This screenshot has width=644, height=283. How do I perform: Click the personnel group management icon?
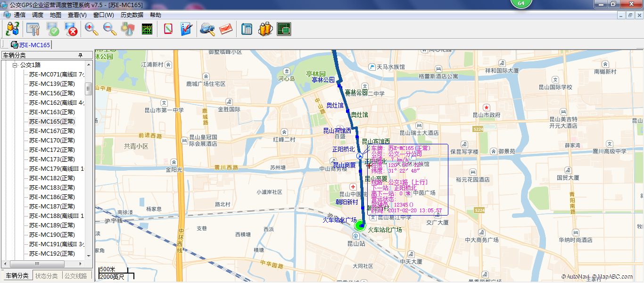tap(265, 29)
